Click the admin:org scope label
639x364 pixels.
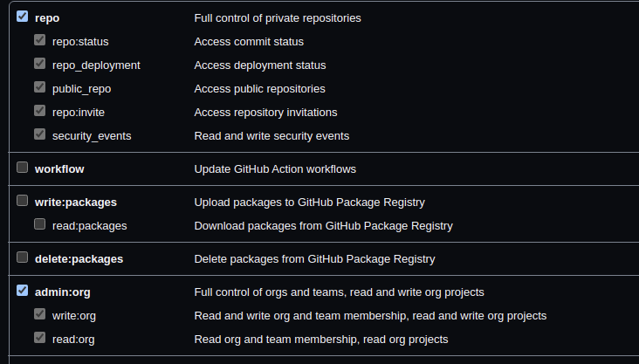pyautogui.click(x=63, y=292)
